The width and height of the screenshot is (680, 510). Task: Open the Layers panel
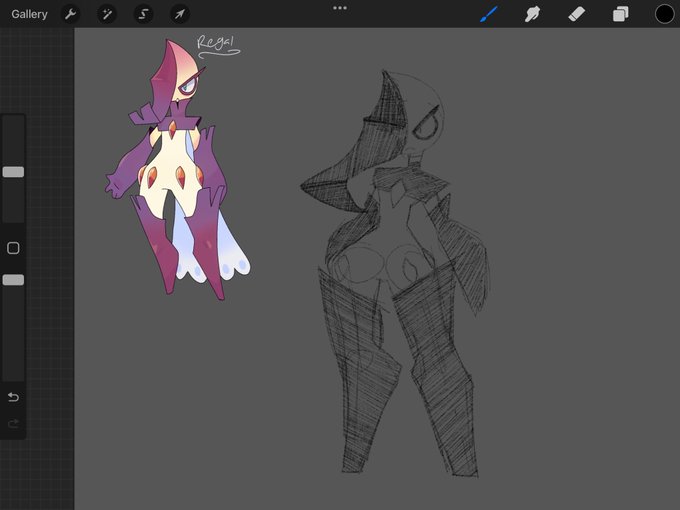point(621,14)
